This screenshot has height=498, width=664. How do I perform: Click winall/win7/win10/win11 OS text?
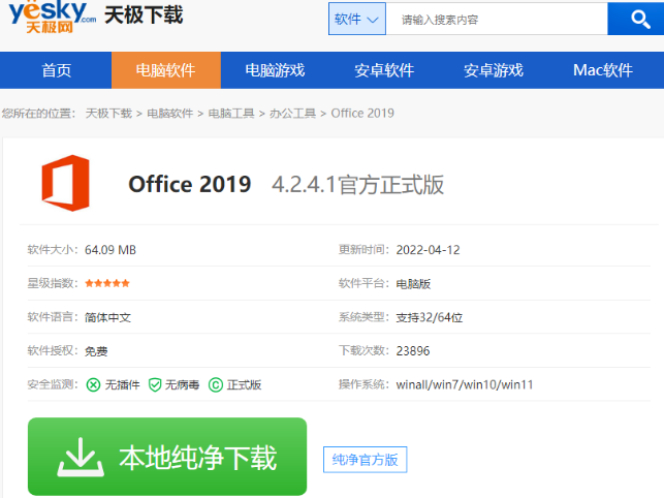(x=465, y=385)
